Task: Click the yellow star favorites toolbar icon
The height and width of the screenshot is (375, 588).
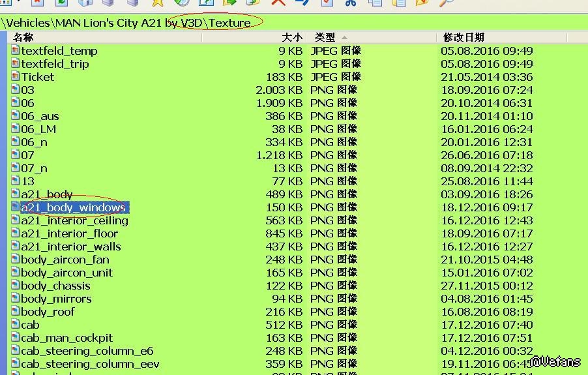Action: (158, 3)
